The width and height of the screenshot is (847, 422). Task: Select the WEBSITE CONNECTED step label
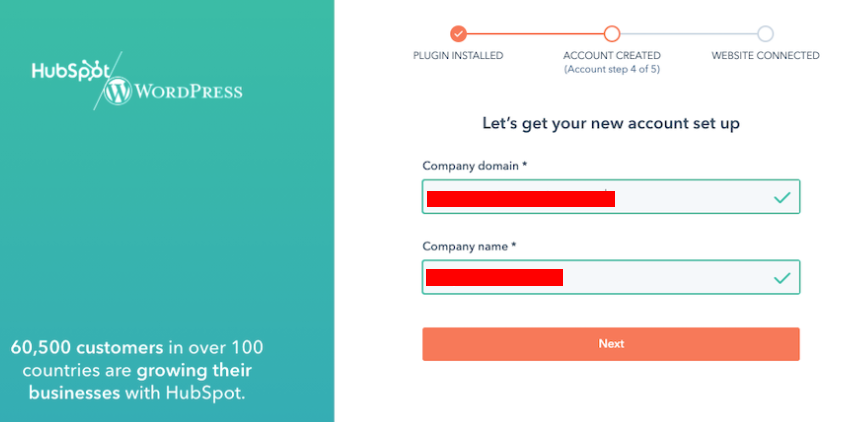(x=765, y=56)
